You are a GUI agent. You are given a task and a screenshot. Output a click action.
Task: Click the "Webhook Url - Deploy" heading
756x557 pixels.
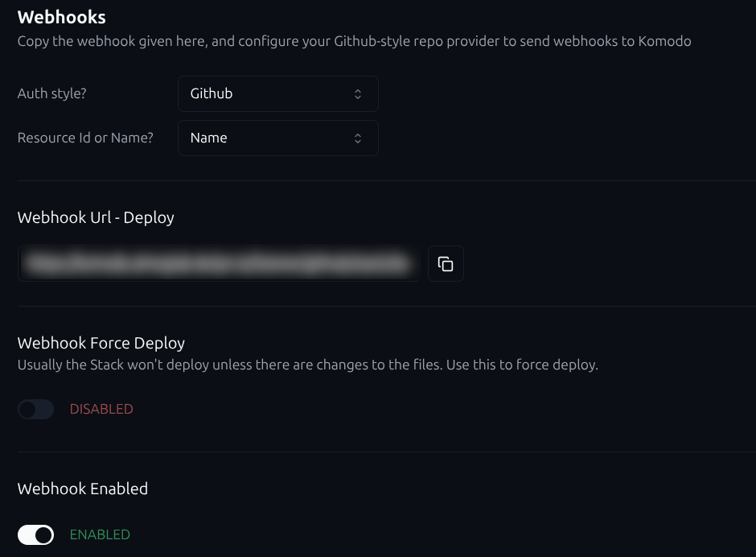pos(96,217)
